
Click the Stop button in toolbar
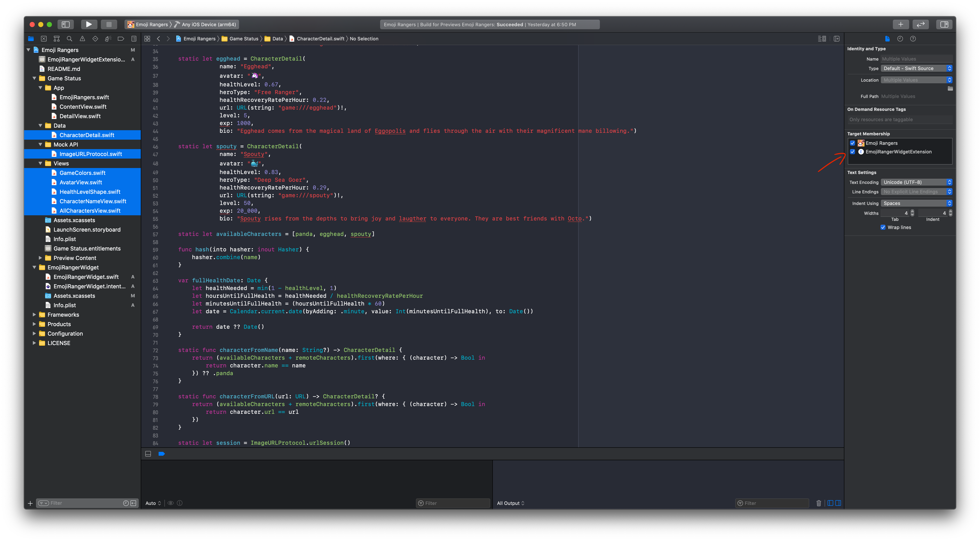[109, 24]
